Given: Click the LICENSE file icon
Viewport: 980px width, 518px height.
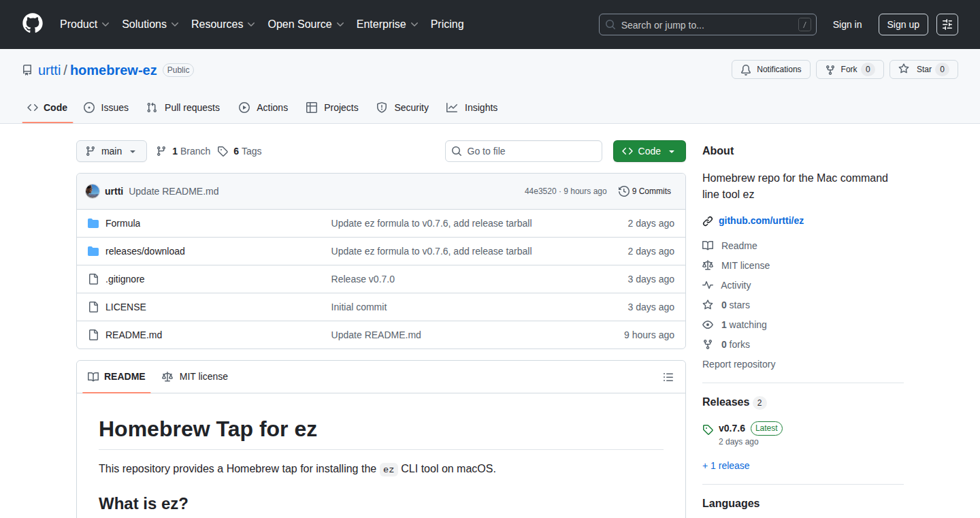Looking at the screenshot, I should point(93,307).
